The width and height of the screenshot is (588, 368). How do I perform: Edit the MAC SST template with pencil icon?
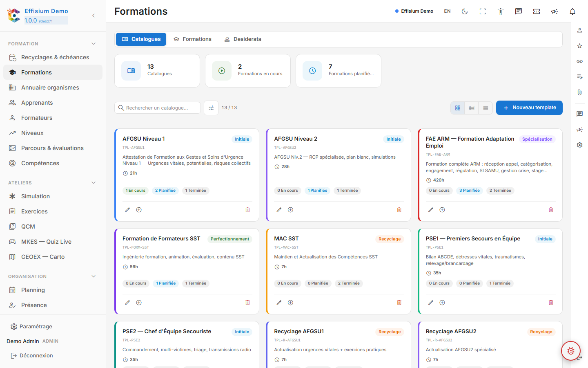point(279,303)
